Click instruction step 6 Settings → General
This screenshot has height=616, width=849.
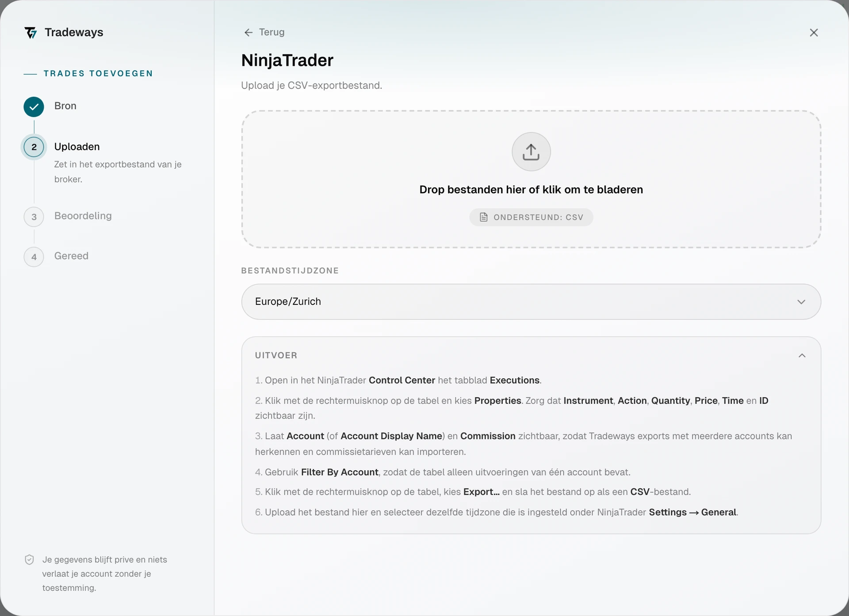[497, 512]
